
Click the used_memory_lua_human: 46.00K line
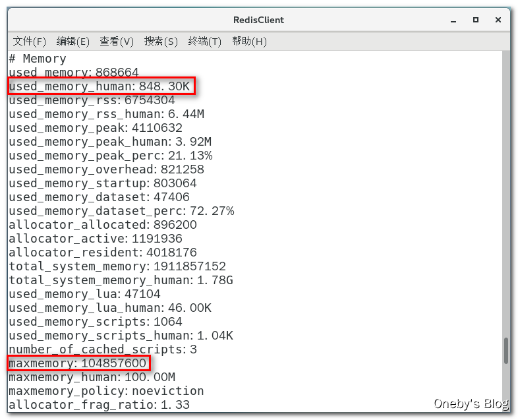point(110,309)
